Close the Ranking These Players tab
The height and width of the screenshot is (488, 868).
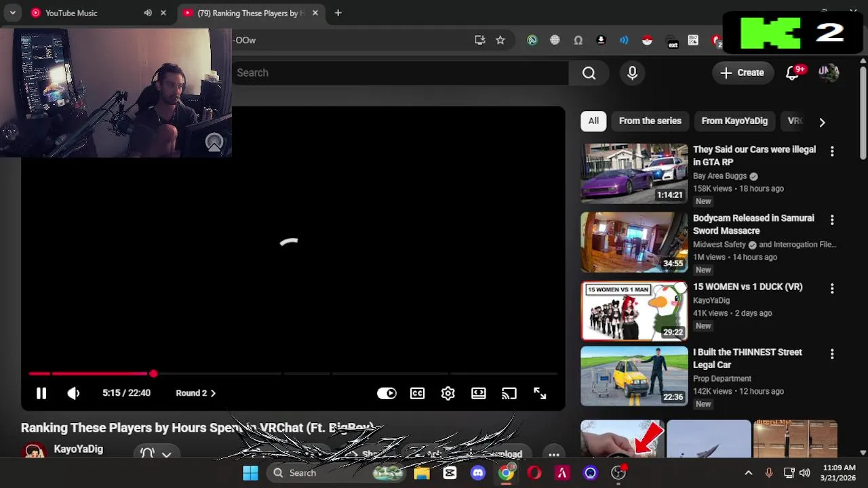pos(315,13)
